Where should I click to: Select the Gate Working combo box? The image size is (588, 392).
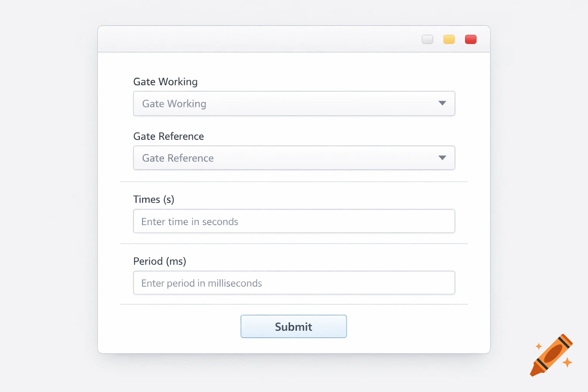[x=294, y=103]
